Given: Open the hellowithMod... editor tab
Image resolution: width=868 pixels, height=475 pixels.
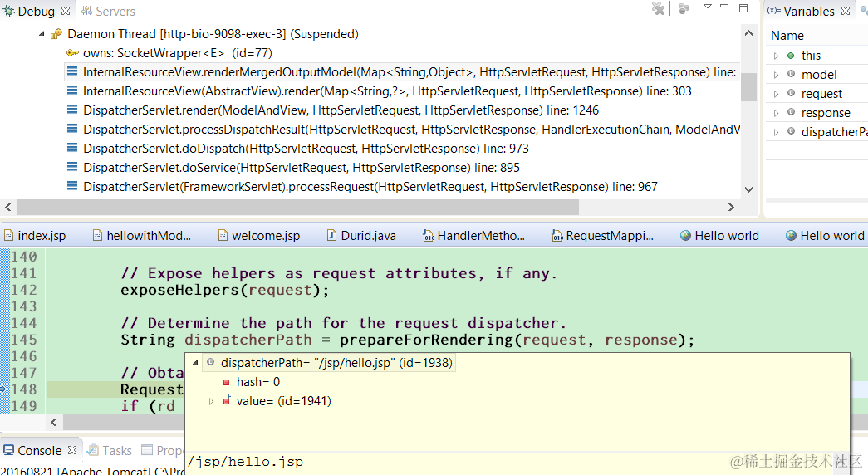Looking at the screenshot, I should (142, 236).
